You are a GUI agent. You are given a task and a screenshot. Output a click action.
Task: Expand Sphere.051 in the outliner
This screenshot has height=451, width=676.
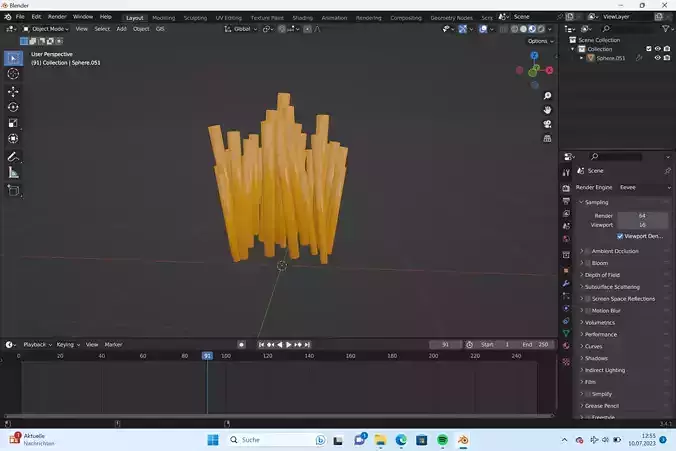click(582, 58)
